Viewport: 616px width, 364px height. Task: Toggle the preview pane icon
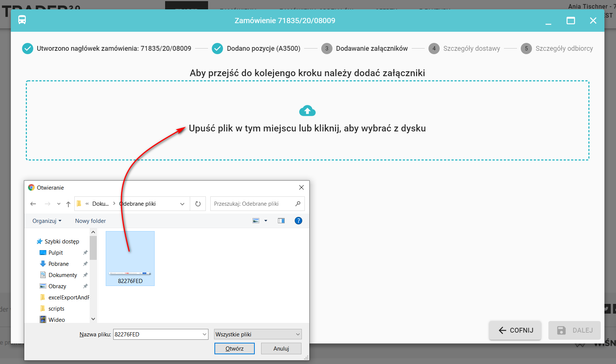point(281,221)
